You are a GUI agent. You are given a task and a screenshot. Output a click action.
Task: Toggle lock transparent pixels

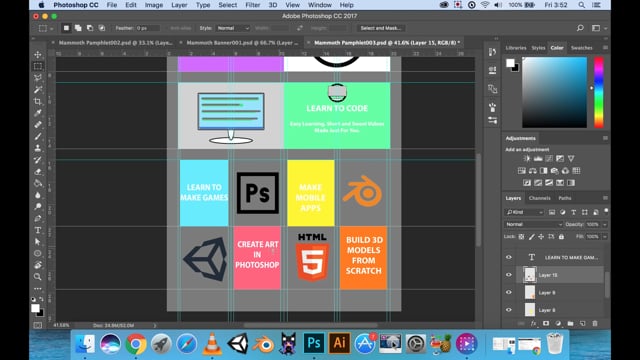click(x=521, y=237)
